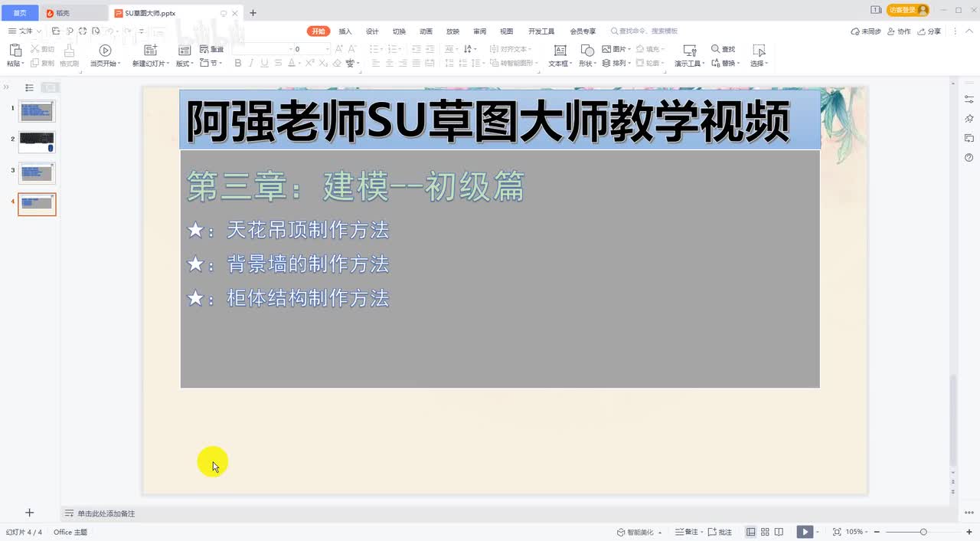Expand the Section (节) dropdown
The height and width of the screenshot is (541, 980).
pos(211,64)
